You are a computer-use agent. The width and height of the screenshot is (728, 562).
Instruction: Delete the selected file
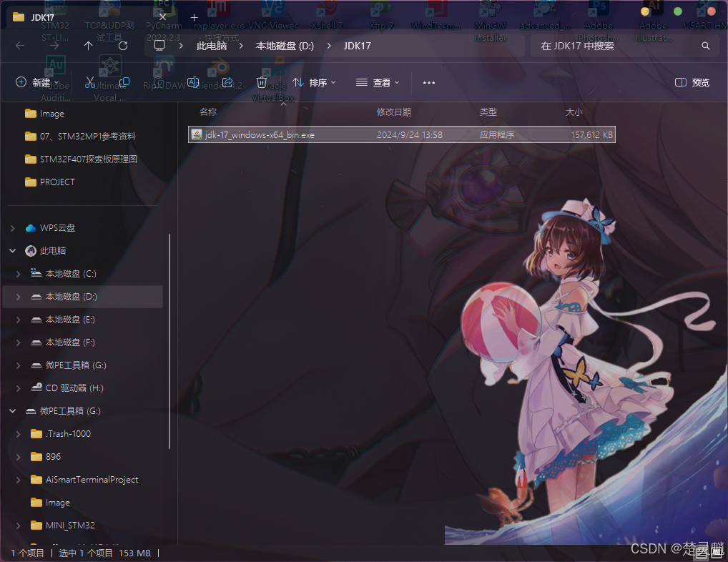click(262, 83)
